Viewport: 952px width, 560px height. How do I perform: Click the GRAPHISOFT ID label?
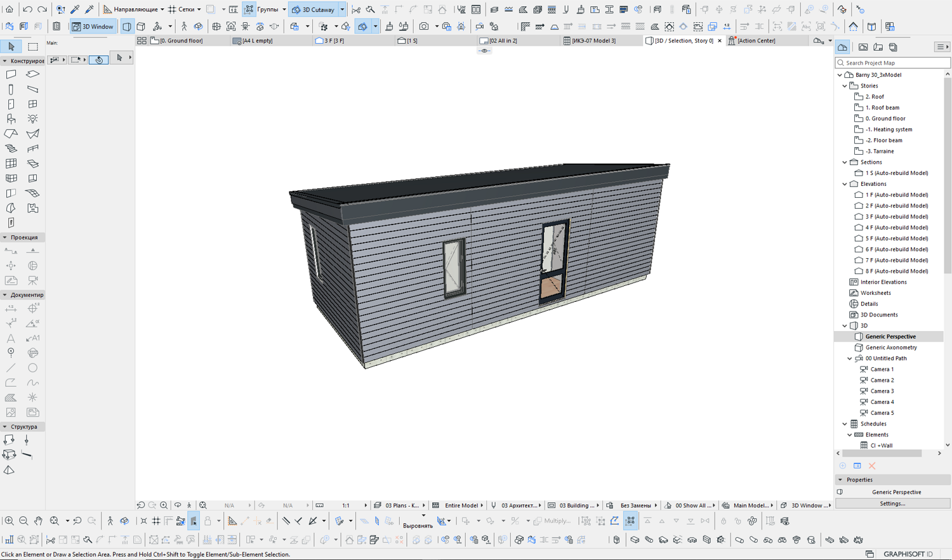(908, 554)
